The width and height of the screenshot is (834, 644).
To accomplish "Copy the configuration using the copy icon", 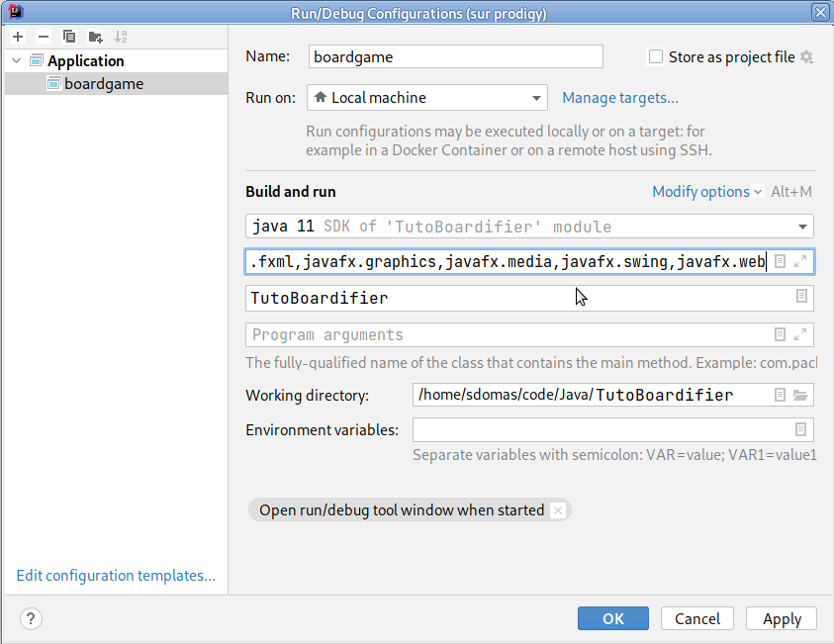I will pos(69,37).
